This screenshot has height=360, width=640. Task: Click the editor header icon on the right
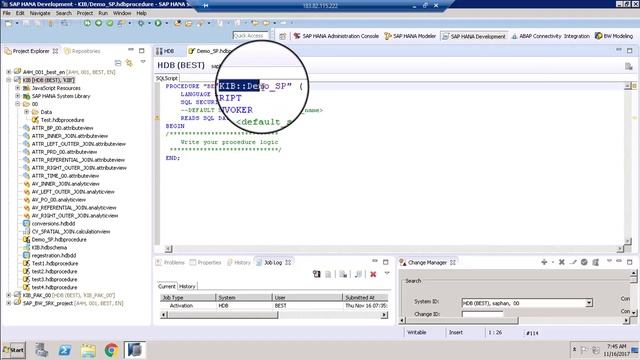point(629,66)
